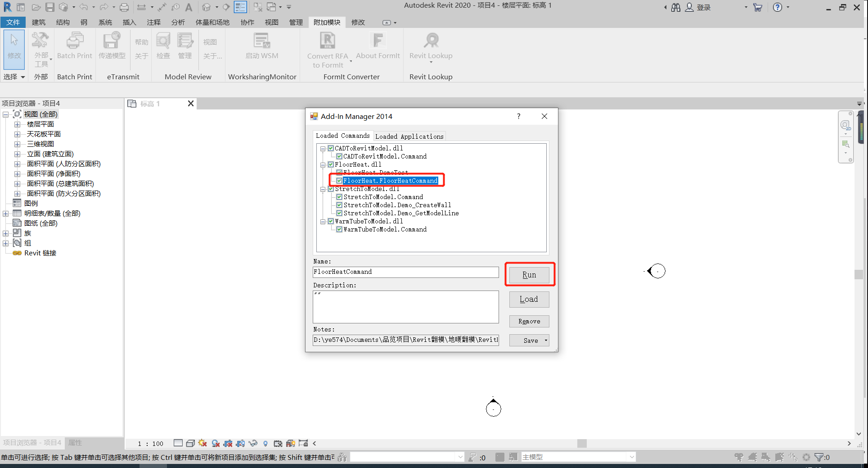
Task: Click horizontal scrollbar thumb in drawing view
Action: 582,443
